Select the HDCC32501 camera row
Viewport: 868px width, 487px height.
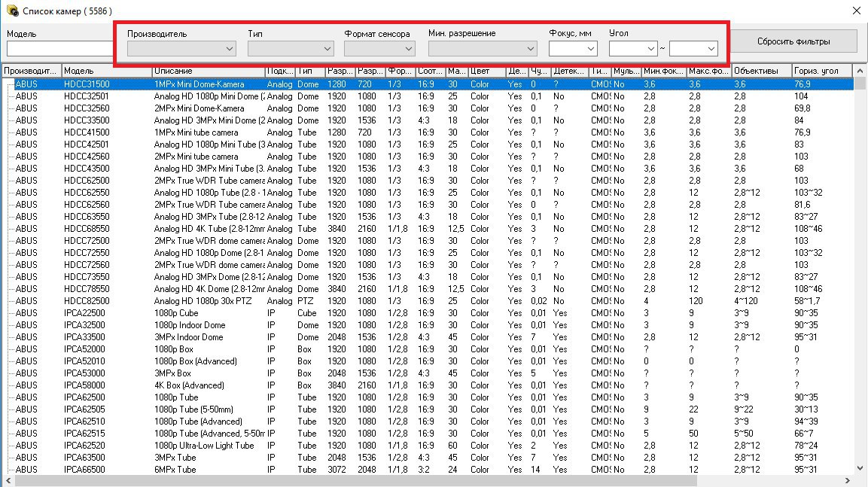[433, 96]
